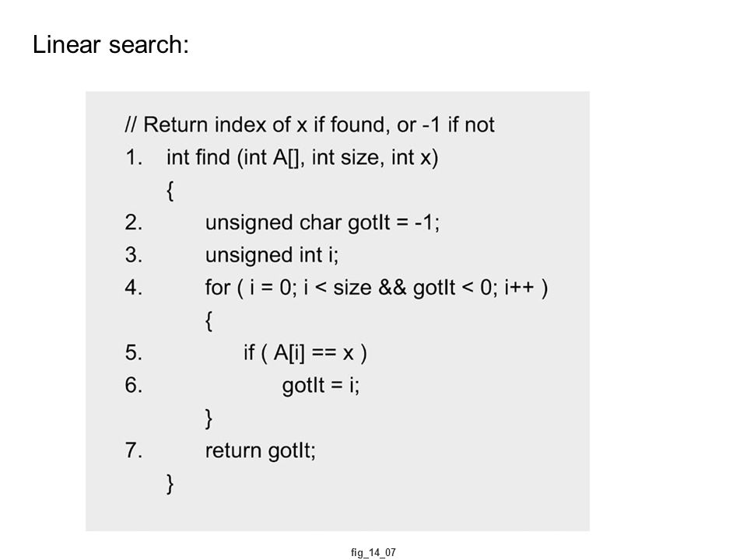Click the for loop condition line

[377, 288]
